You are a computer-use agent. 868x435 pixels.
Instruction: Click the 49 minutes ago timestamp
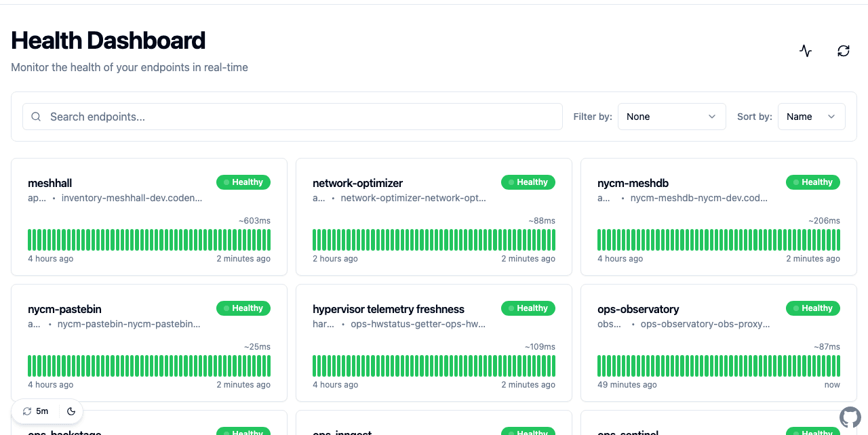[x=627, y=385]
